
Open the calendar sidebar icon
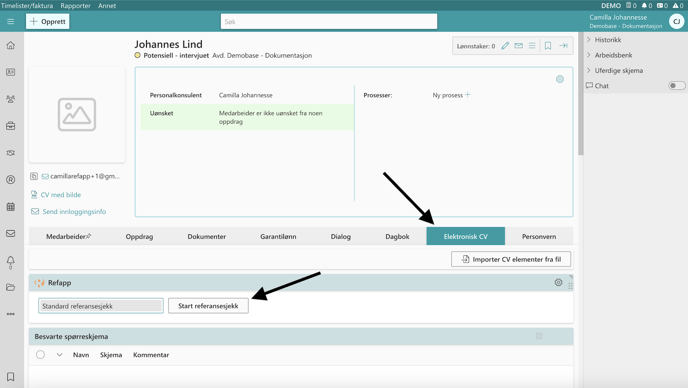click(11, 207)
